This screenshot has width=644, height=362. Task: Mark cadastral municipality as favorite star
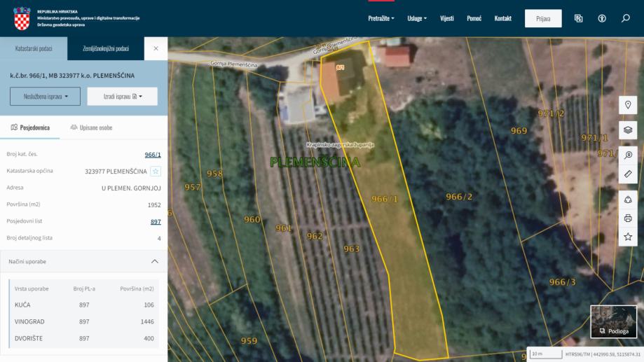pos(156,171)
